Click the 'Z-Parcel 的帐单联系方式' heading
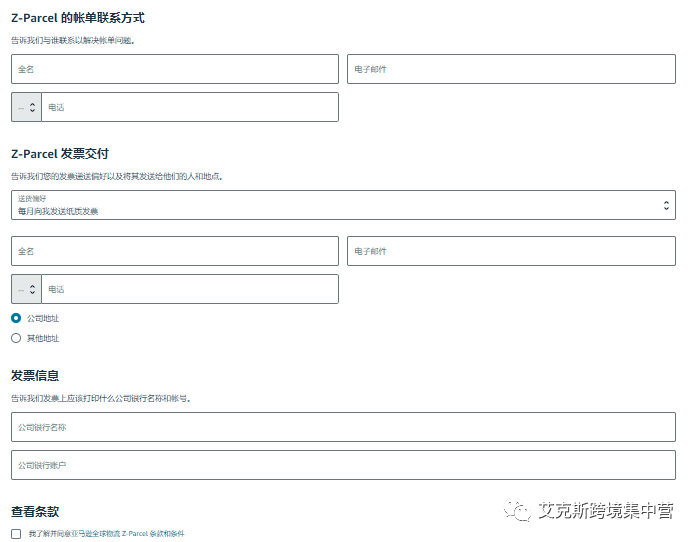This screenshot has width=696, height=542. tap(78, 18)
